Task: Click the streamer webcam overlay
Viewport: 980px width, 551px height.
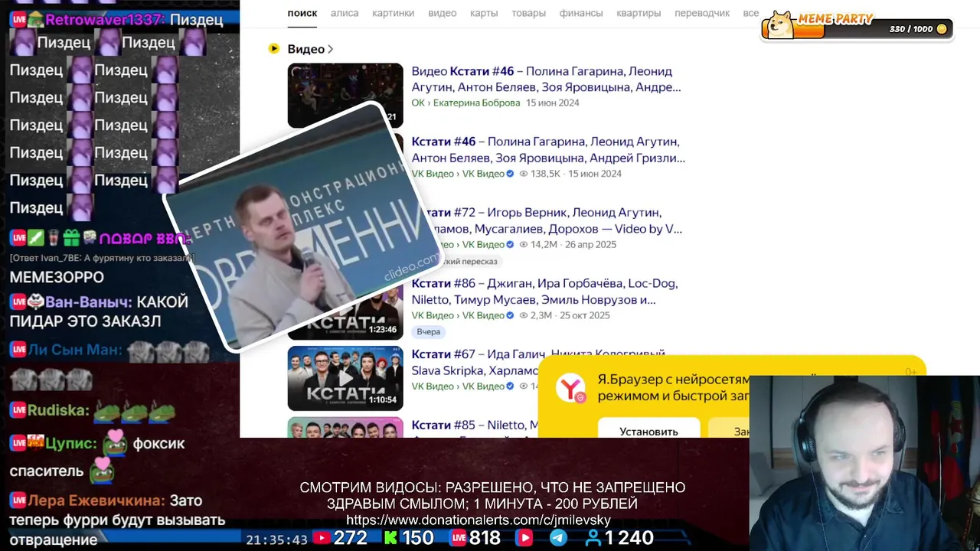Action: click(x=864, y=463)
